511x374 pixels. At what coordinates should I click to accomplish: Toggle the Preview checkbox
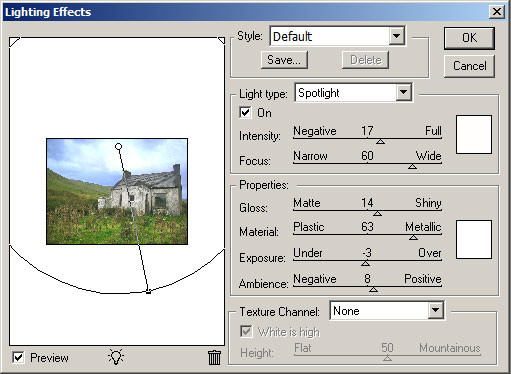(18, 358)
